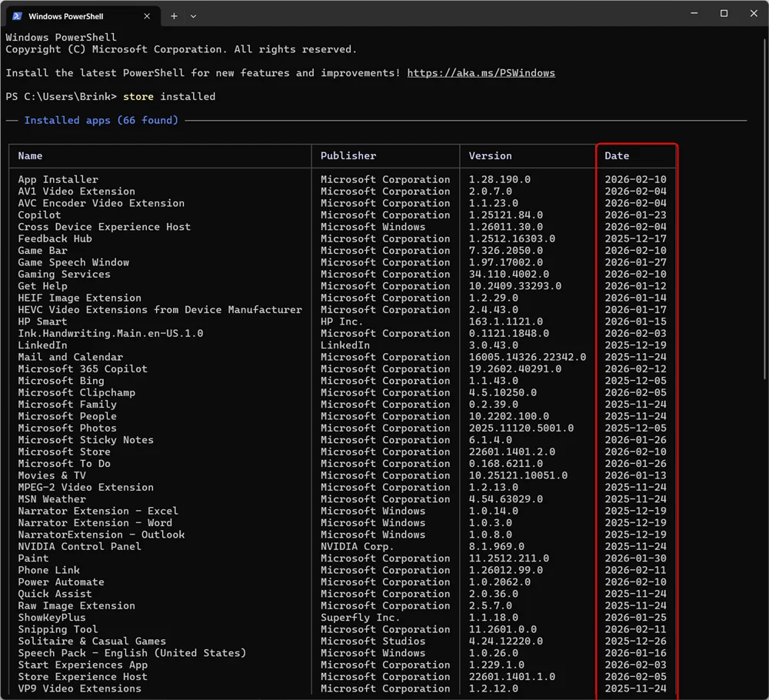Click the 'Microsoft Family' entry
The height and width of the screenshot is (700, 769).
pos(67,404)
